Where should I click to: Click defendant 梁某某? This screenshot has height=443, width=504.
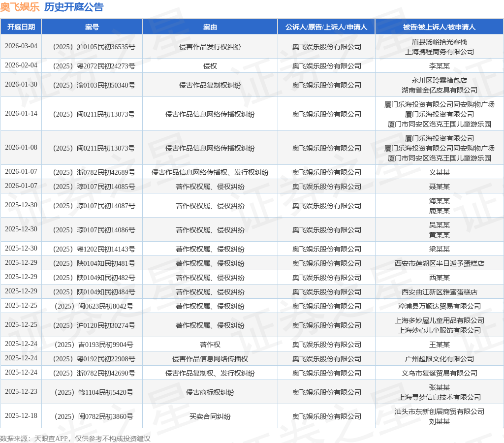439,249
